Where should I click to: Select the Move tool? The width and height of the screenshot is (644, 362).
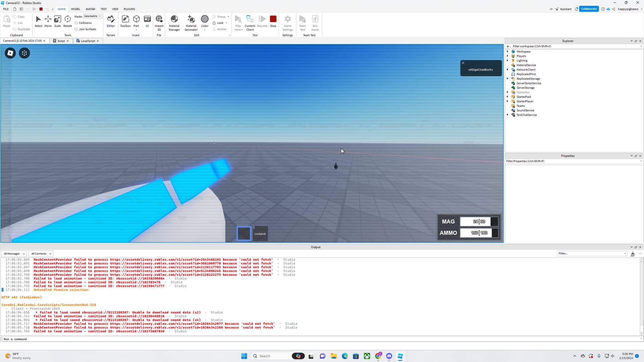[48, 21]
